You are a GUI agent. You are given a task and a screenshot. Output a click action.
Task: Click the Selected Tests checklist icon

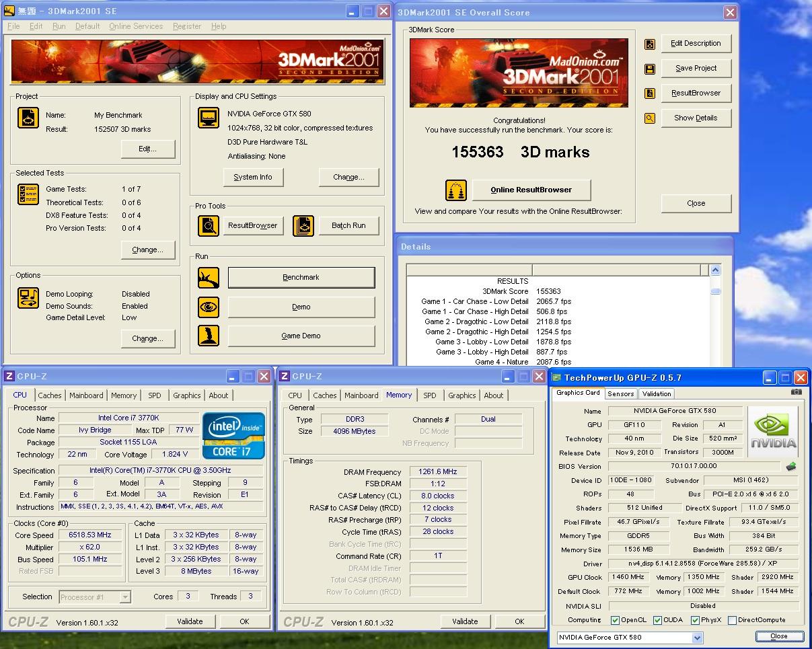pos(28,194)
